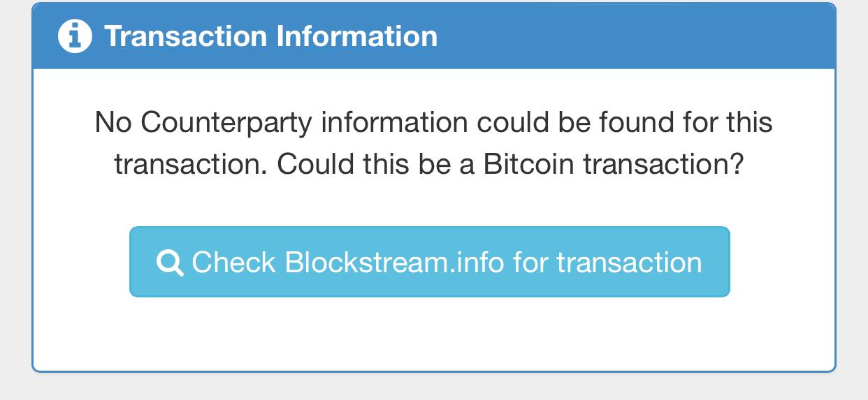Click the info circle icon in header
The width and height of the screenshot is (868, 400).
75,36
